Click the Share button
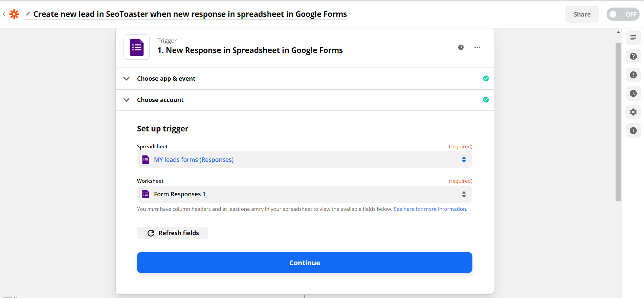 click(581, 15)
